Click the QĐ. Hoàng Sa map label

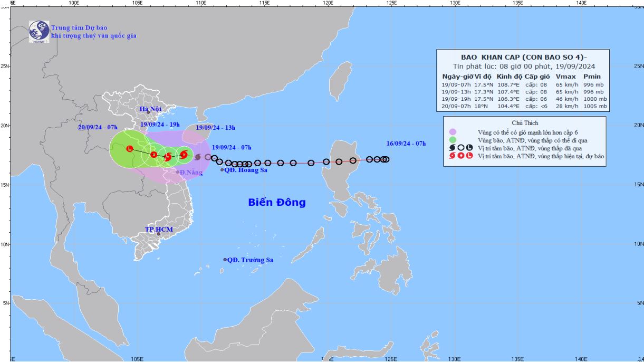pos(246,170)
